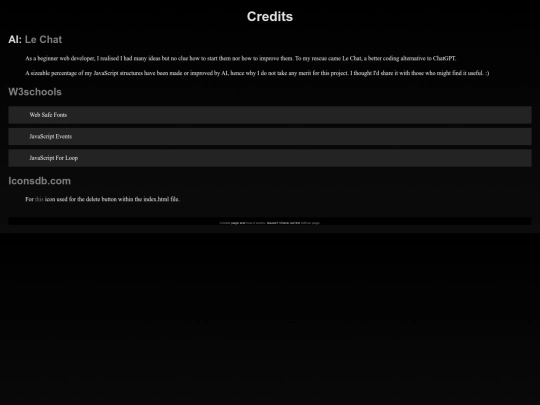The height and width of the screenshot is (405, 540).
Task: Open the W3schools heading link
Action: (35, 92)
